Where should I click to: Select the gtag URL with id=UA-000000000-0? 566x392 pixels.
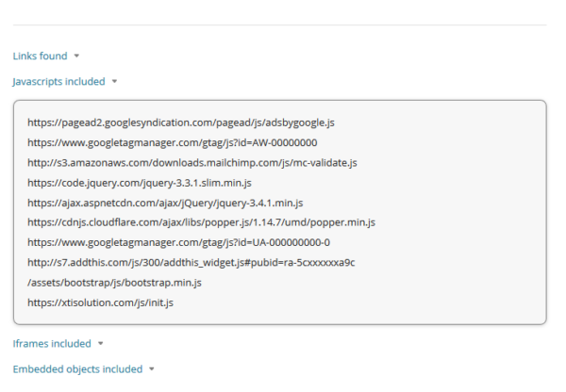(178, 242)
